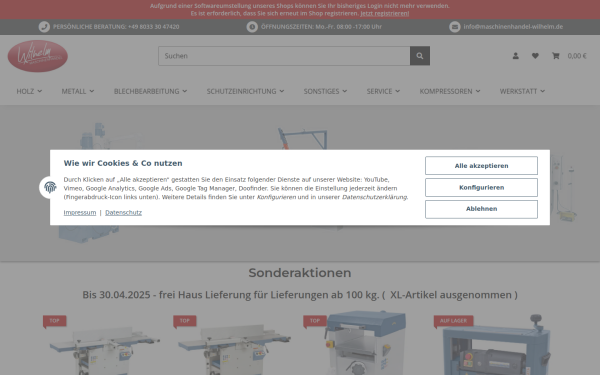600x375 pixels.
Task: Open the user account icon
Action: pyautogui.click(x=516, y=56)
